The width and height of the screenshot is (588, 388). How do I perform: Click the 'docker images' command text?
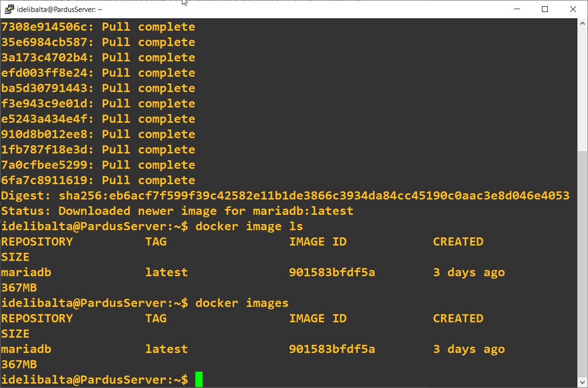[x=242, y=303]
